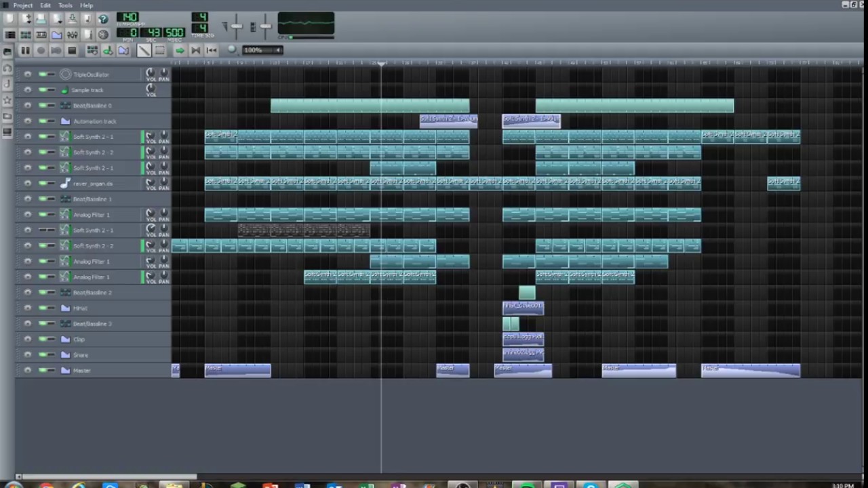This screenshot has width=868, height=488.
Task: Click the 140 tempo BPM field
Action: pyautogui.click(x=129, y=18)
